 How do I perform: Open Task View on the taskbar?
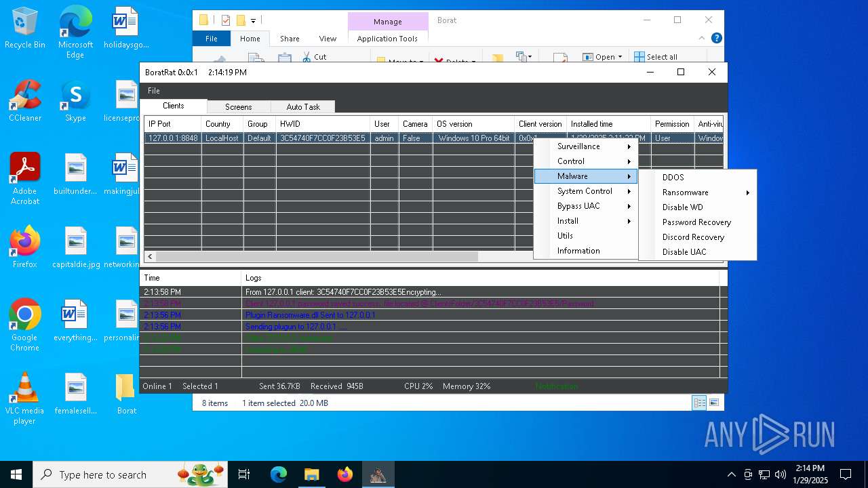point(244,474)
